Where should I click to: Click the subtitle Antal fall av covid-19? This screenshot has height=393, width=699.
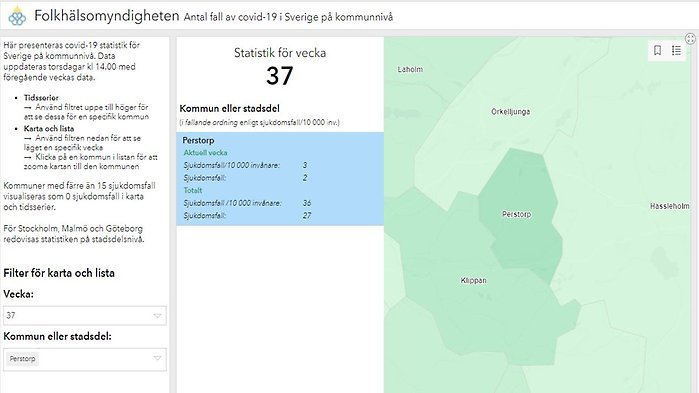288,17
